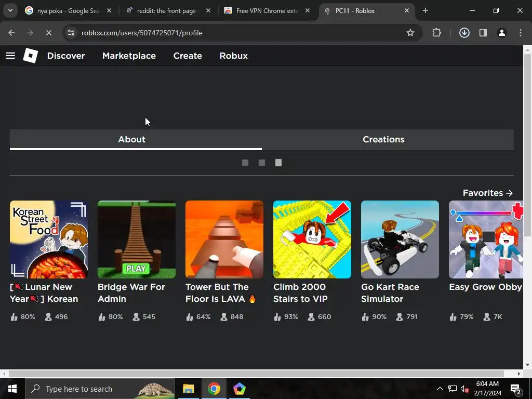Click the muted volume icon in system tray
Image resolution: width=532 pixels, height=399 pixels.
click(465, 389)
